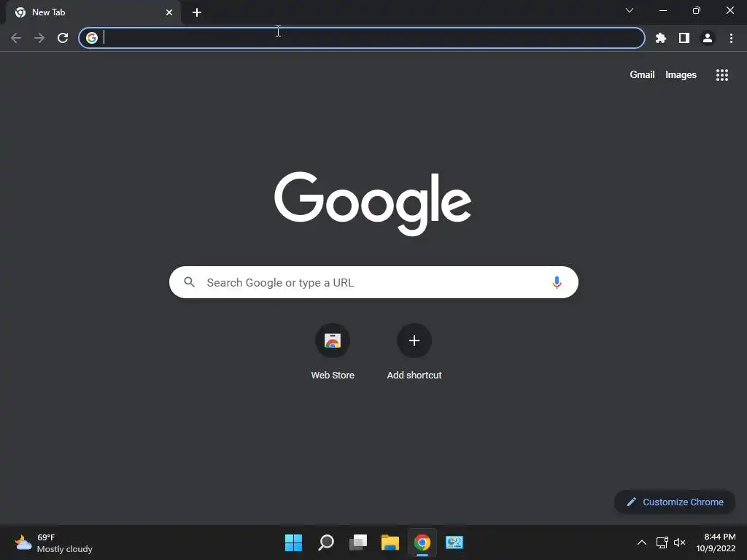
Task: Click the back navigation arrow
Action: (x=16, y=38)
